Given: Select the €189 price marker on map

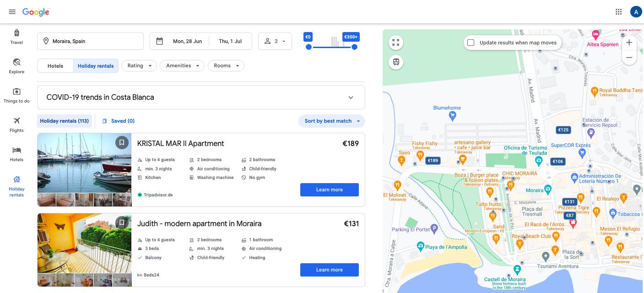Looking at the screenshot, I should coord(433,161).
